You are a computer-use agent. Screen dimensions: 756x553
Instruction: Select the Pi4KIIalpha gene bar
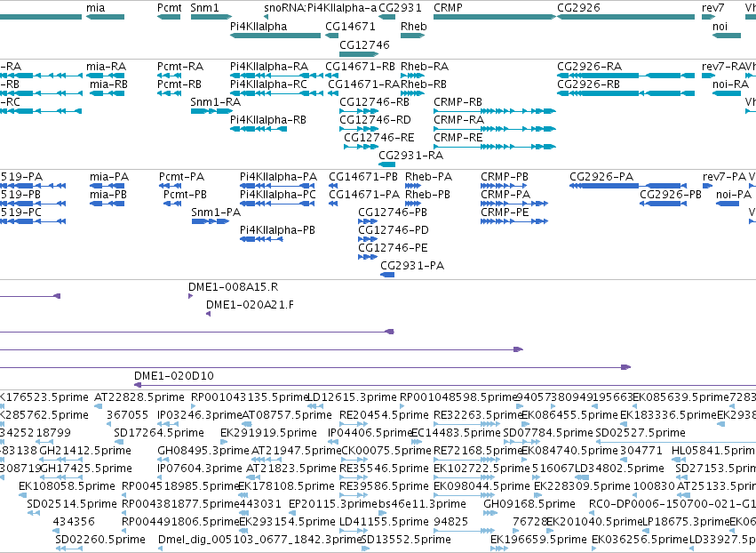(x=275, y=36)
